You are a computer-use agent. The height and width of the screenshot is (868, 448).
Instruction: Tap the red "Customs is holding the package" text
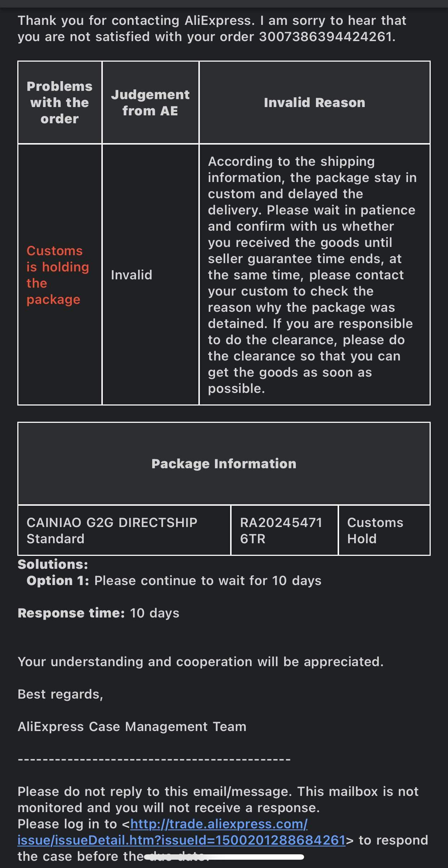pyautogui.click(x=57, y=275)
